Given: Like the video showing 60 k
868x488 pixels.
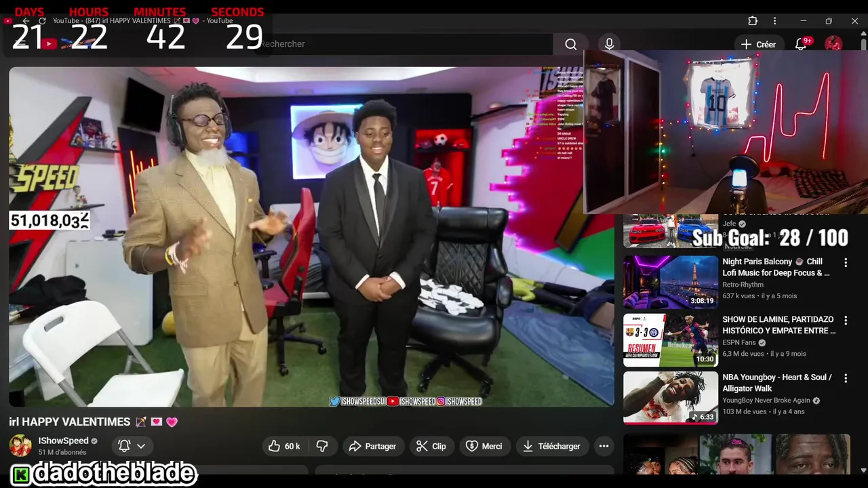Looking at the screenshot, I should pyautogui.click(x=285, y=446).
